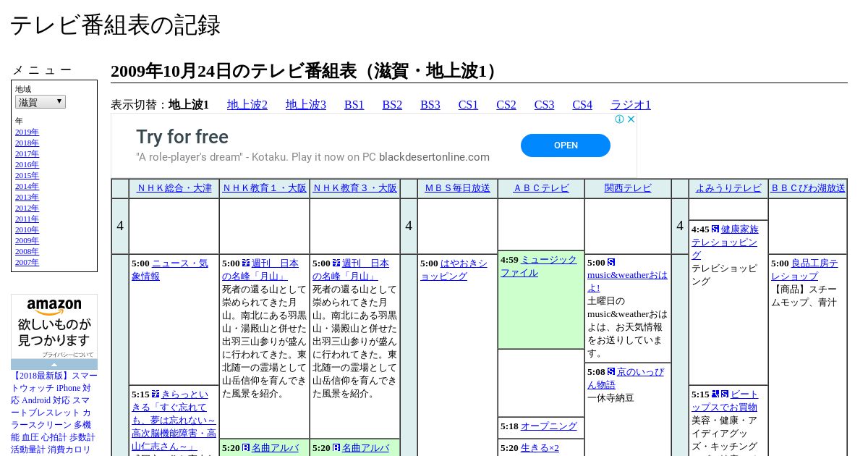Open the ABC 5:18 オープニング program link
Viewport: 868px width, 456px height.
point(549,426)
